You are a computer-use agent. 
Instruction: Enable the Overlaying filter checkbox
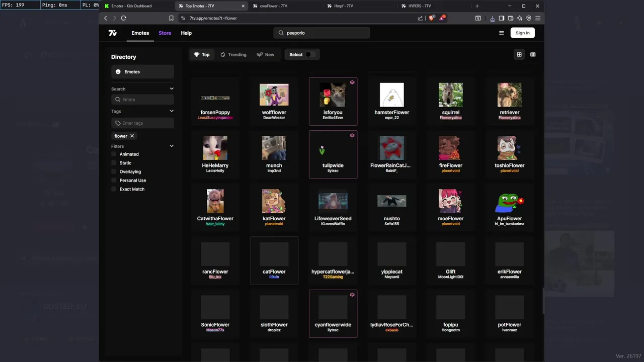[x=114, y=171]
